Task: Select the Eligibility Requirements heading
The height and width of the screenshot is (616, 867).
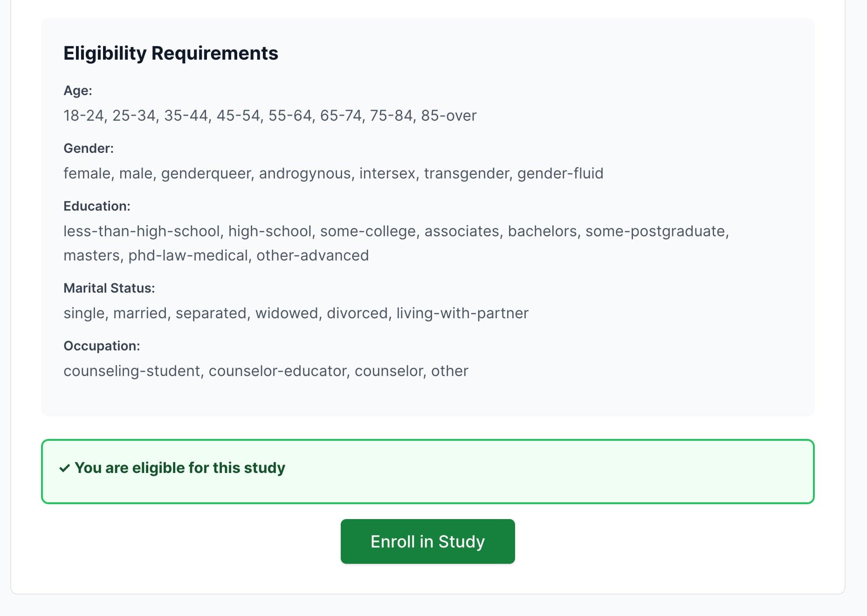Action: (171, 53)
